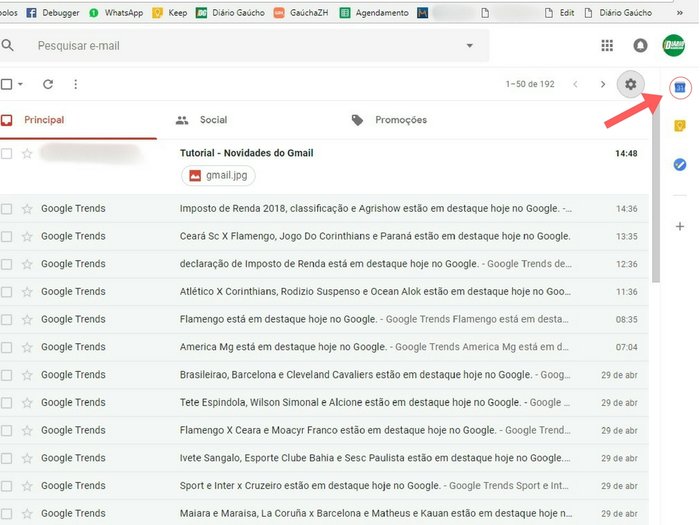Open the notifications bell

(x=640, y=45)
